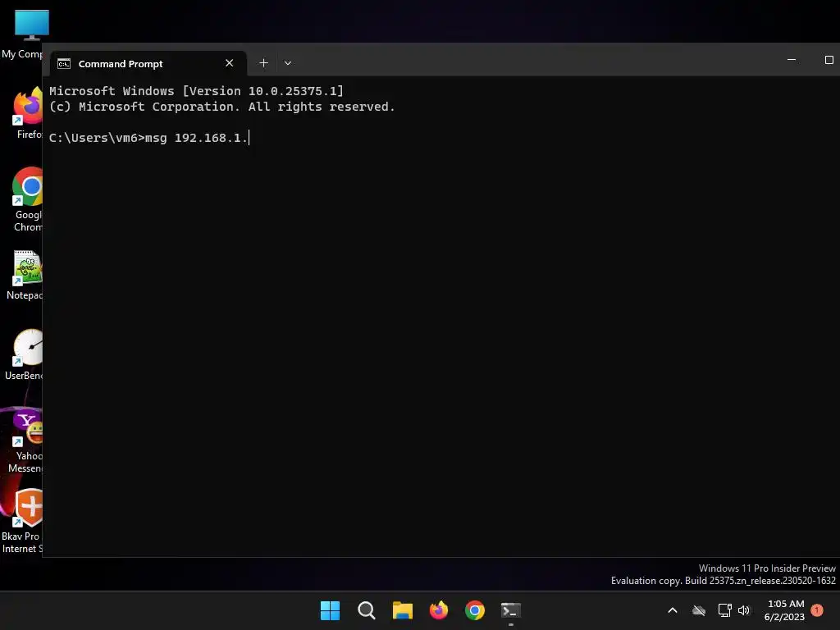
Task: Open taskbar Search
Action: pyautogui.click(x=367, y=610)
